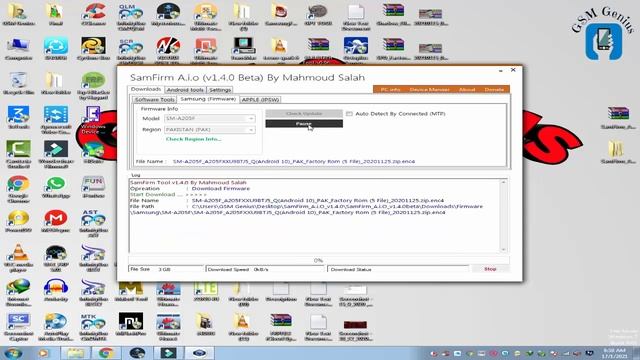640x360 pixels.
Task: Select the Software Tools sub-tab
Action: click(155, 100)
